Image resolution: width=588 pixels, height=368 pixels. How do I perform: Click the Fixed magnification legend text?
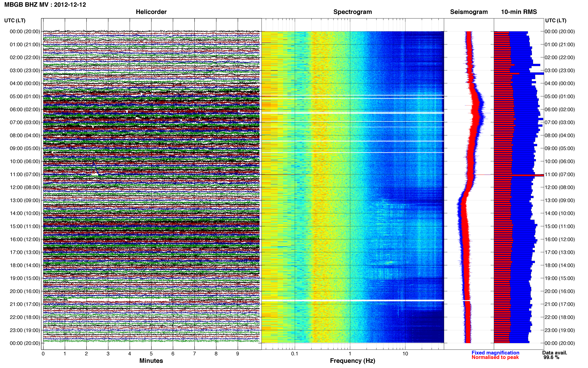(x=495, y=353)
